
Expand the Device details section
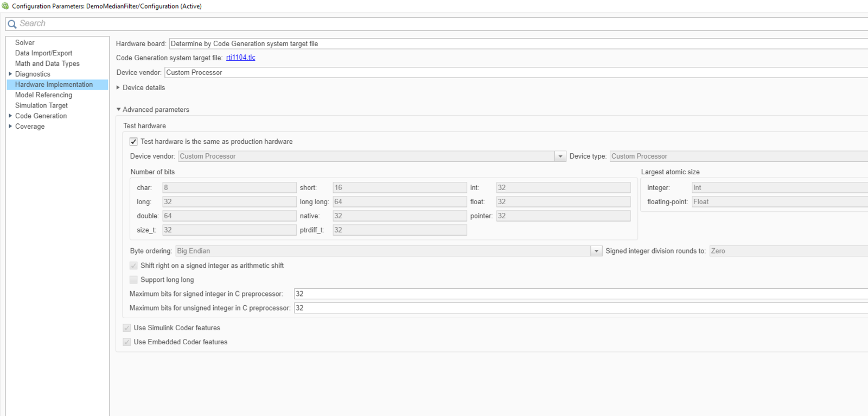(118, 87)
